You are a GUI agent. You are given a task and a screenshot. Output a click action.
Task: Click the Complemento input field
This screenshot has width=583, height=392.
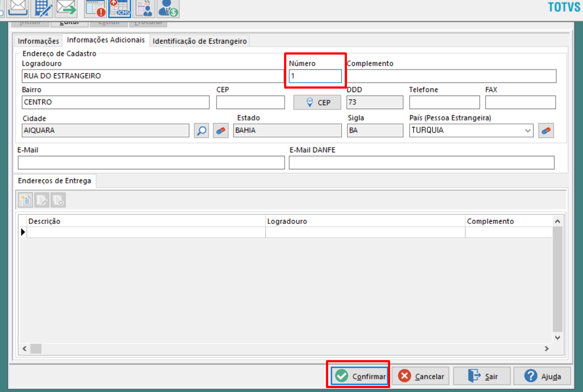click(452, 76)
